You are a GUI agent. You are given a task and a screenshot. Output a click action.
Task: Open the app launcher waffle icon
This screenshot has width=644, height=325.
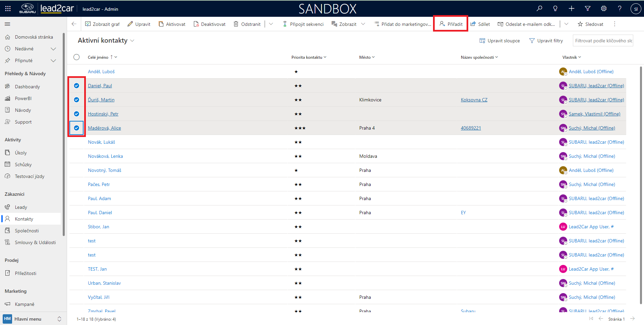(x=8, y=9)
